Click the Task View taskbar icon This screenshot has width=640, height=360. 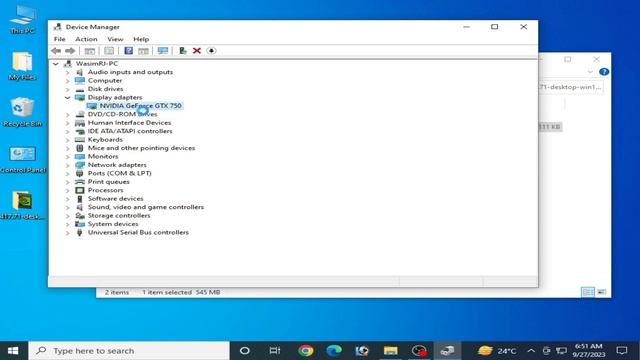click(x=275, y=351)
